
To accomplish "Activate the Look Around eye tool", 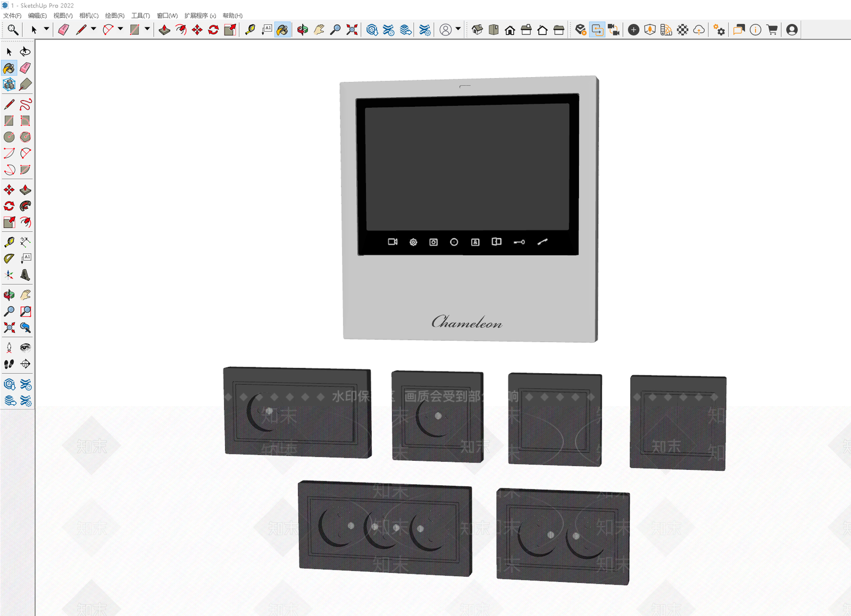I will 25,348.
